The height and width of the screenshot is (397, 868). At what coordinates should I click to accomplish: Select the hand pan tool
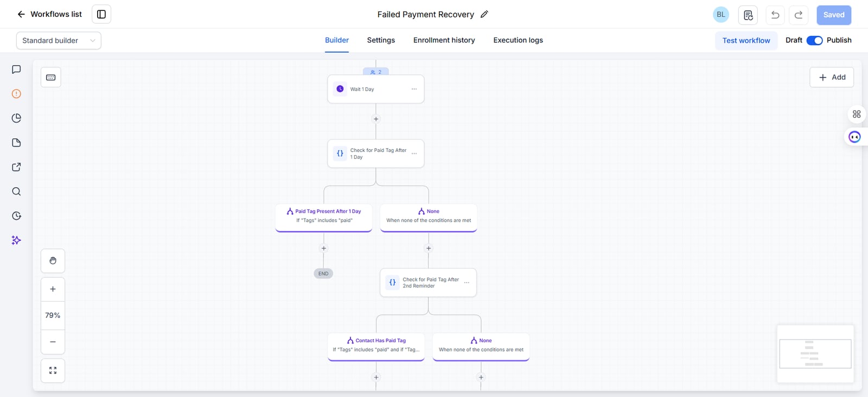(x=53, y=261)
